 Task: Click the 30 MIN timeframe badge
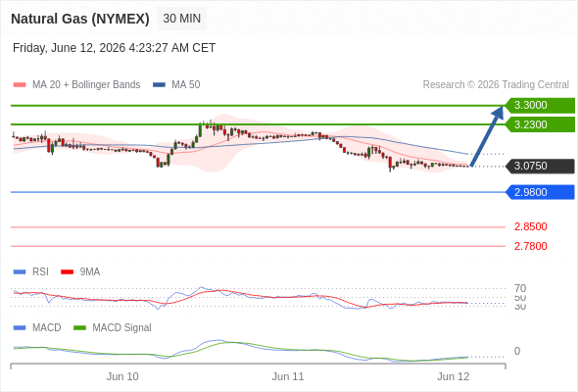[182, 19]
